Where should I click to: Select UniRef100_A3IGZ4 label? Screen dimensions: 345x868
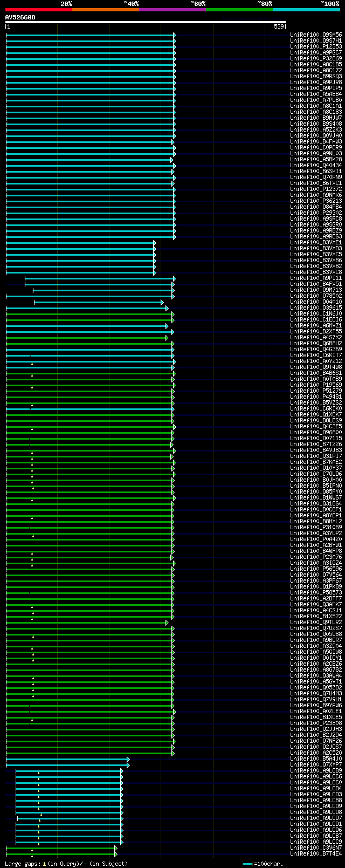pyautogui.click(x=316, y=563)
